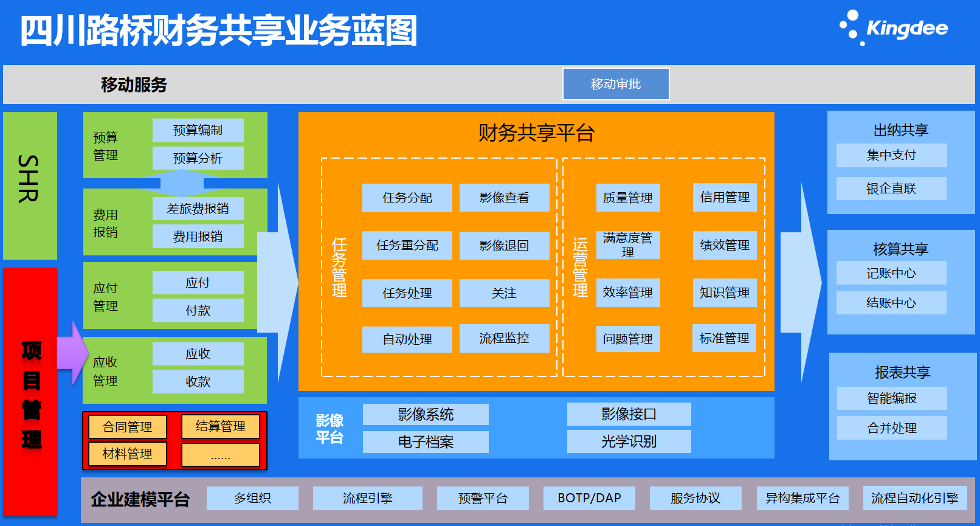Select the red 项目管理 panel
Image resolution: width=980 pixels, height=526 pixels.
tap(30, 392)
